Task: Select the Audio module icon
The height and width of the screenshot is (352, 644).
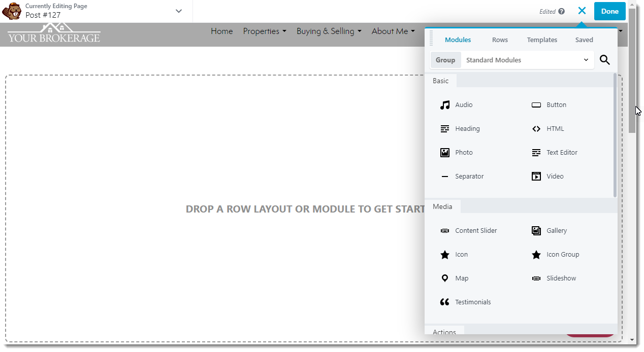Action: coord(445,104)
